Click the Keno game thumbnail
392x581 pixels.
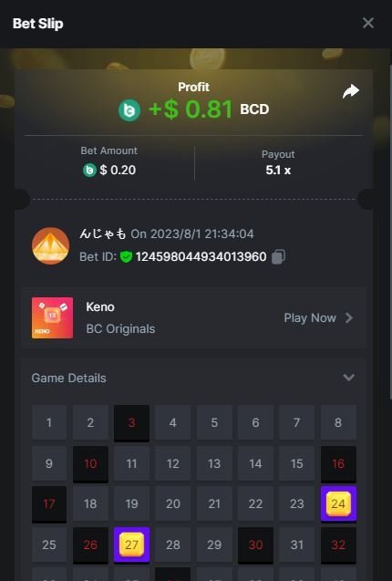click(x=52, y=318)
